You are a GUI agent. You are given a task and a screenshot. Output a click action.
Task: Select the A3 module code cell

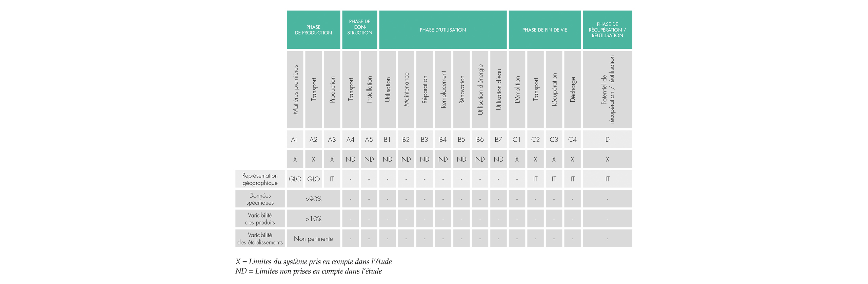[x=332, y=139]
